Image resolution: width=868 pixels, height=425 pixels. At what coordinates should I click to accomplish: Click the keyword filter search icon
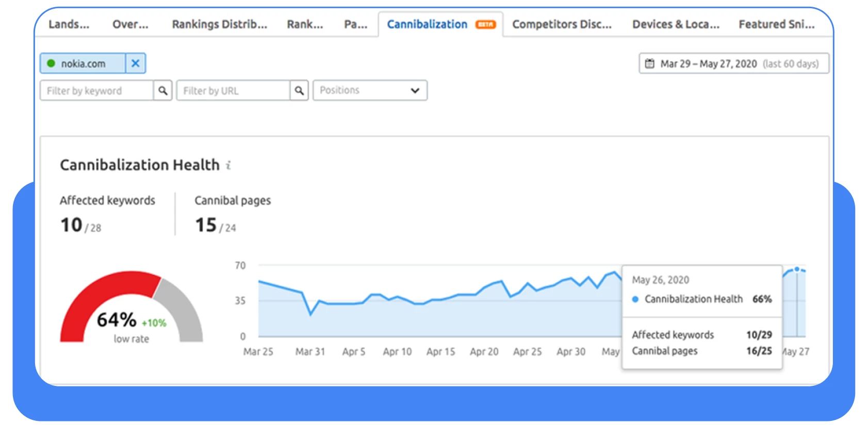pos(162,91)
